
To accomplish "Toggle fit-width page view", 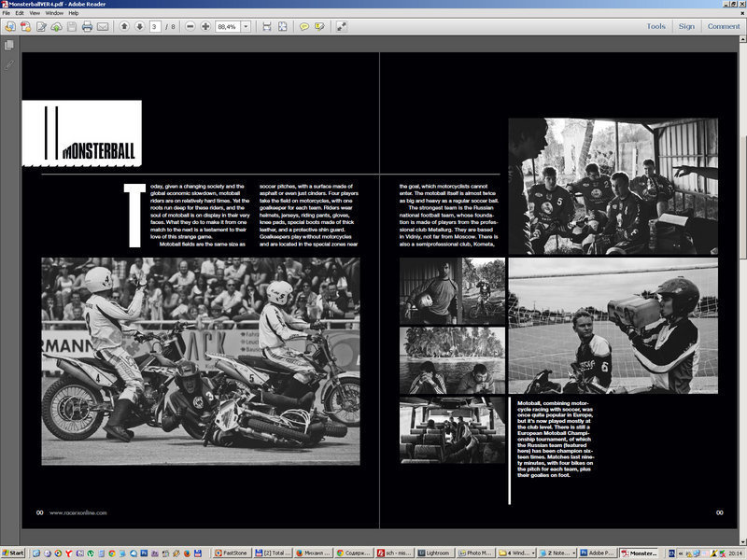I will pos(266,29).
